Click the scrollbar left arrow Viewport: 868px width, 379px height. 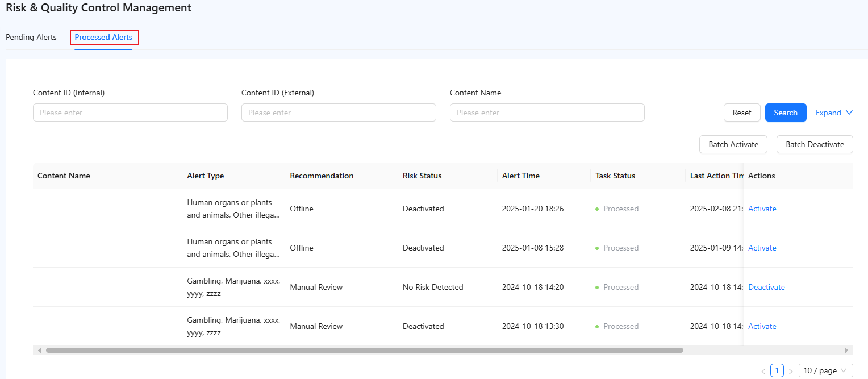(39, 350)
